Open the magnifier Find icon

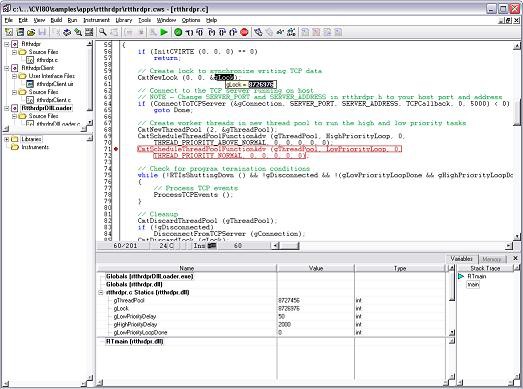coord(103,32)
